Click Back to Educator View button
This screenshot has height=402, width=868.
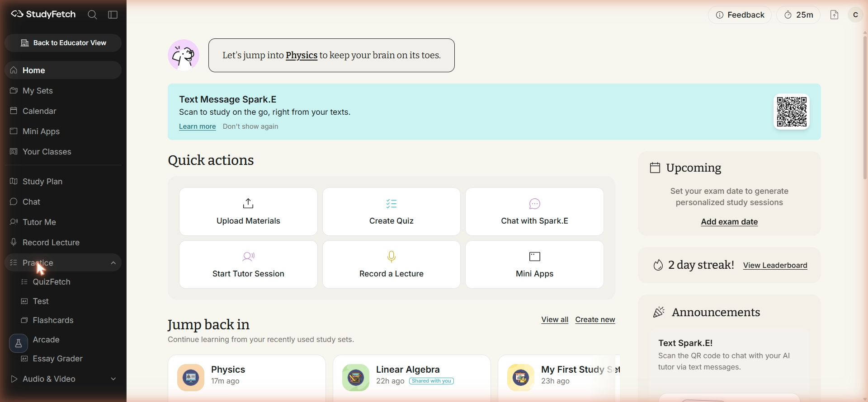[63, 43]
